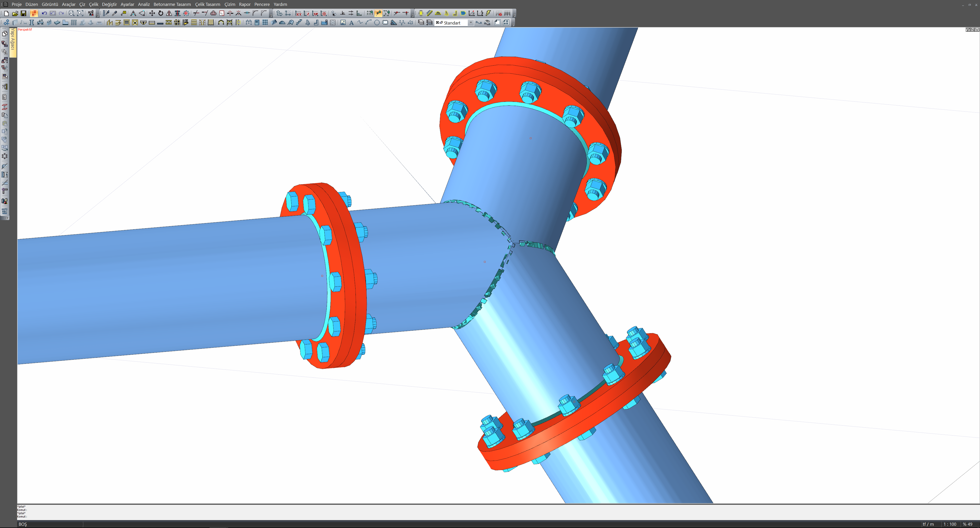Click the zoom window magnifier icon
980x528 pixels.
71,13
